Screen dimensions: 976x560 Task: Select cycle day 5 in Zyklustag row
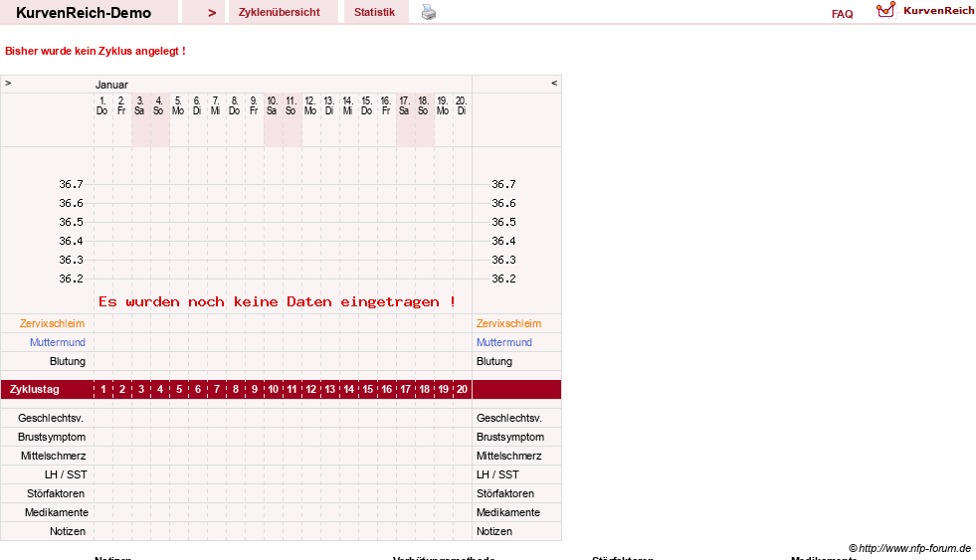179,390
